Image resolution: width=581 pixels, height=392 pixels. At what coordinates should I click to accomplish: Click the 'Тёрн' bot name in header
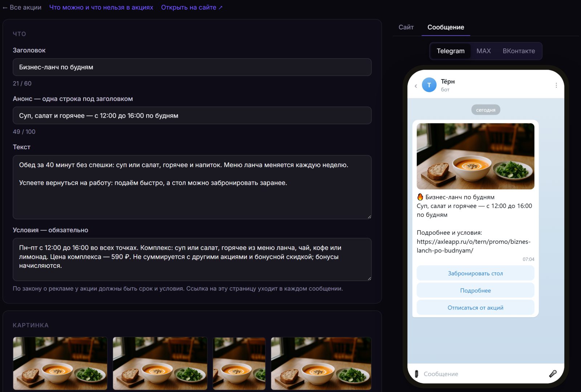(x=448, y=81)
